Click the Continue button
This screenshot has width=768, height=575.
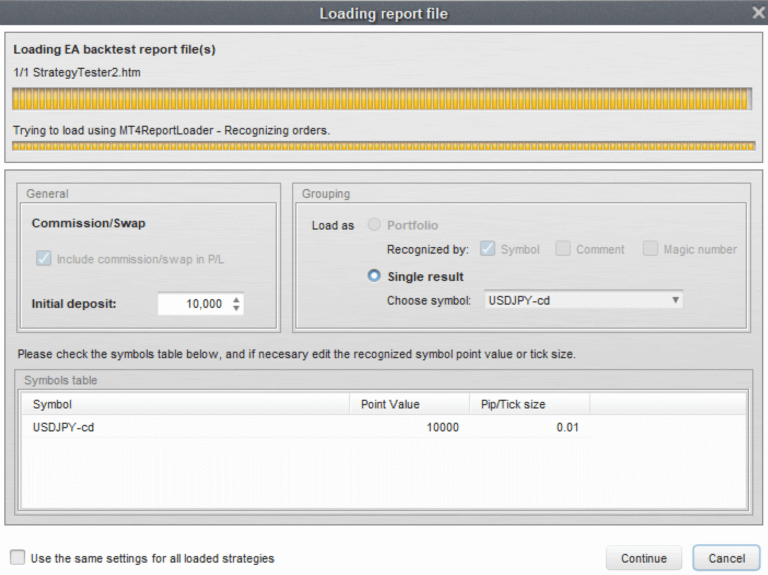[x=643, y=558]
